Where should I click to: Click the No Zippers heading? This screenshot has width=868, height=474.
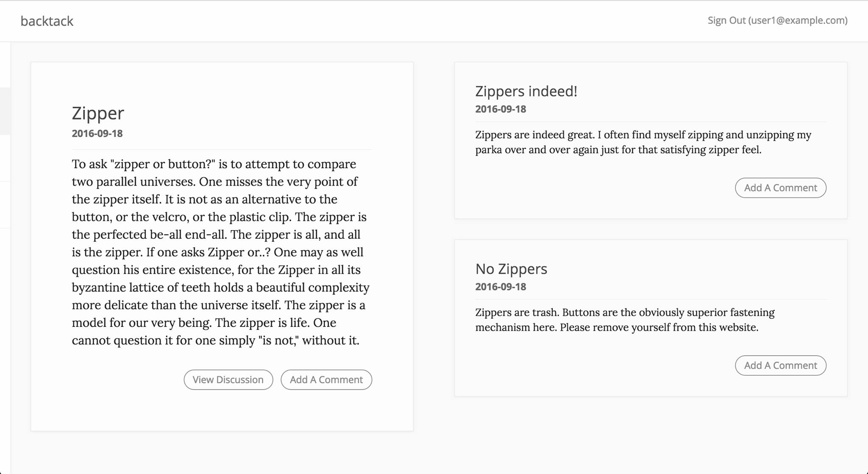[x=511, y=269]
